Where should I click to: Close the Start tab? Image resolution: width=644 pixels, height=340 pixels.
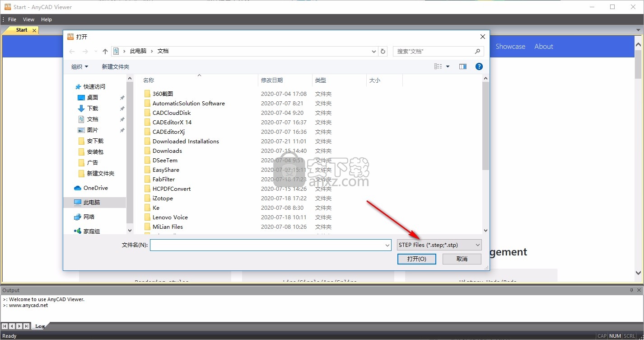coord(34,30)
